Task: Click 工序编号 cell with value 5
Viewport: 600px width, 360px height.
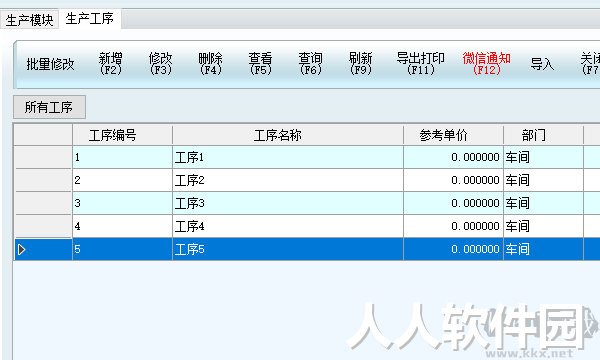Action: tap(122, 249)
